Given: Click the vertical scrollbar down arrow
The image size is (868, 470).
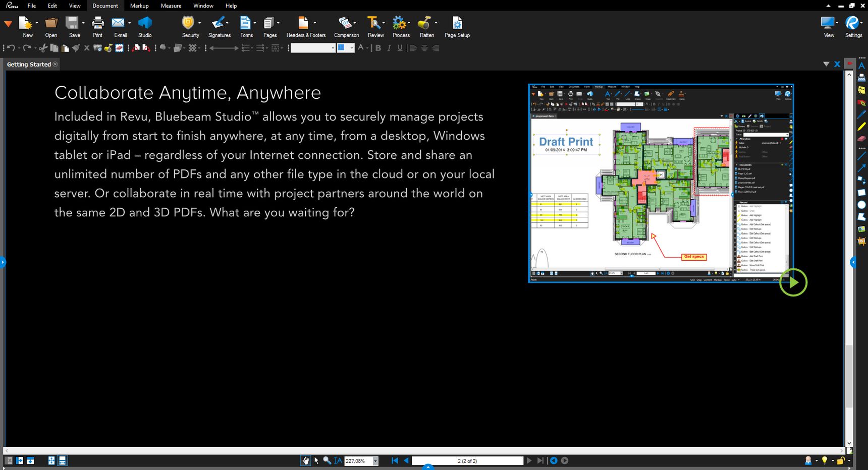Looking at the screenshot, I should 849,443.
